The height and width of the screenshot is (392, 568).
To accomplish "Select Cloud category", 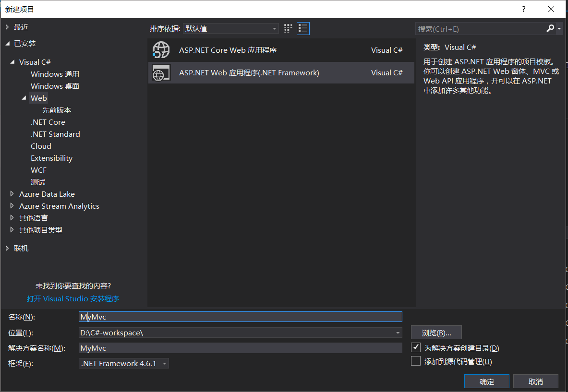I will coord(41,146).
